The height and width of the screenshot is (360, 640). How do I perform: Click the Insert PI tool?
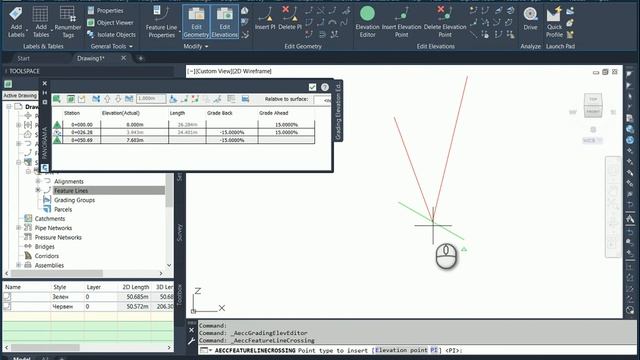(x=265, y=18)
